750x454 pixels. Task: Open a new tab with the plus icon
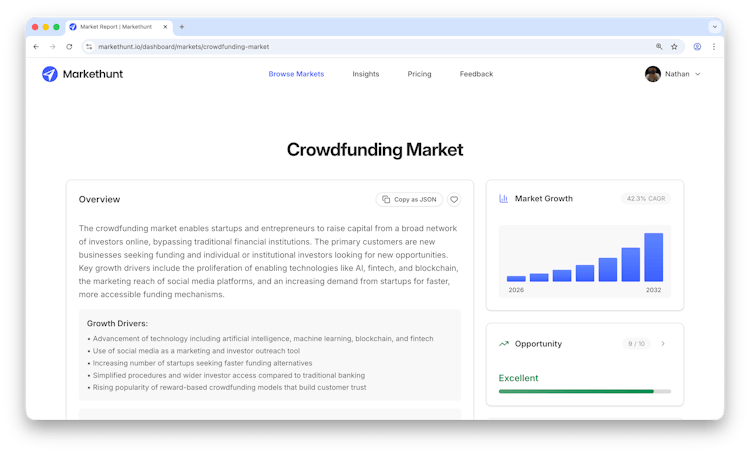(182, 27)
